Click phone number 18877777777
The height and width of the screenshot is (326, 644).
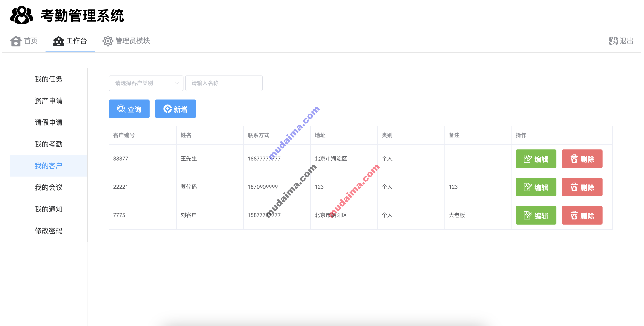[x=264, y=159]
